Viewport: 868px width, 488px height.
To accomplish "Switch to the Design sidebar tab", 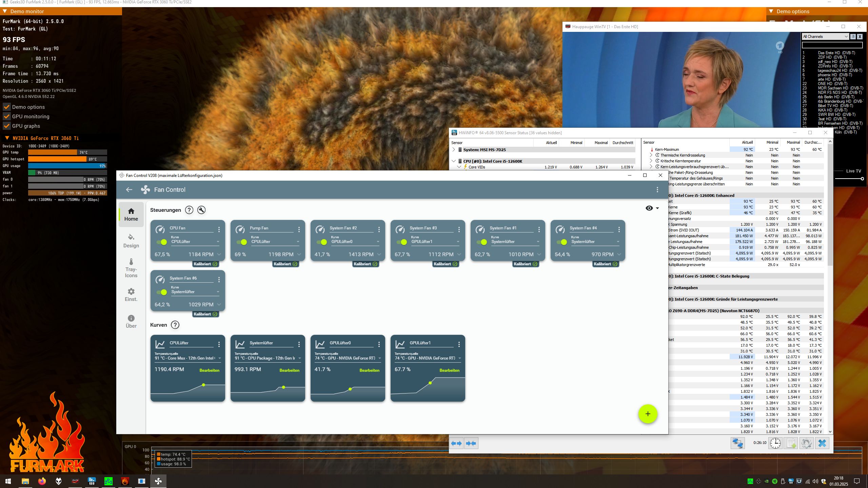I will [x=131, y=241].
